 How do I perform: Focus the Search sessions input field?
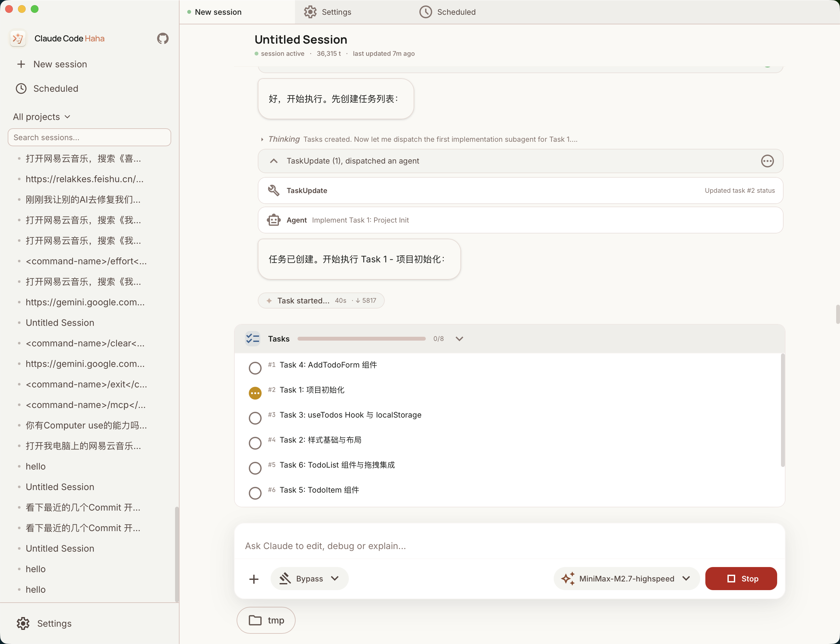click(89, 137)
